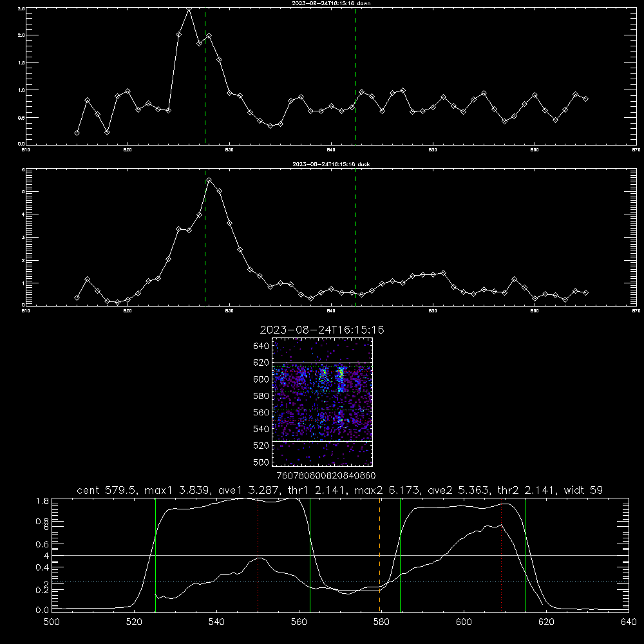Click the bottom plot x-axis label 580

coord(381,622)
